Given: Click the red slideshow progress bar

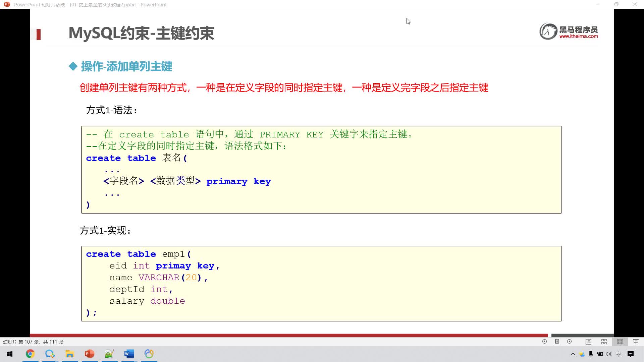Looking at the screenshot, I should [x=289, y=335].
